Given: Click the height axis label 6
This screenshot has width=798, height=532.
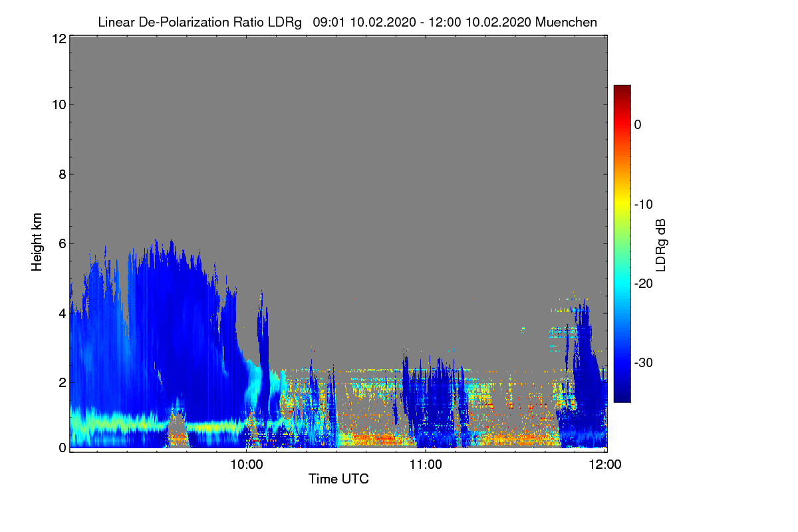Looking at the screenshot, I should (x=61, y=244).
